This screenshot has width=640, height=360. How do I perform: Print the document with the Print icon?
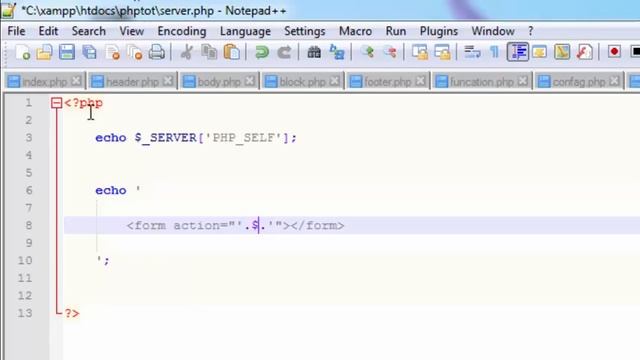(157, 52)
